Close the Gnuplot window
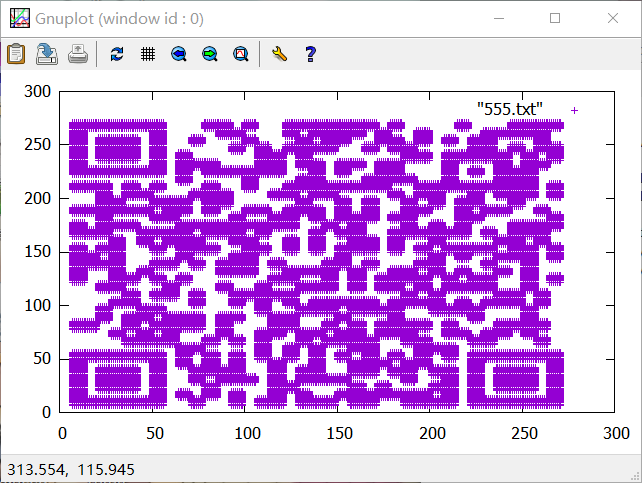 click(613, 18)
